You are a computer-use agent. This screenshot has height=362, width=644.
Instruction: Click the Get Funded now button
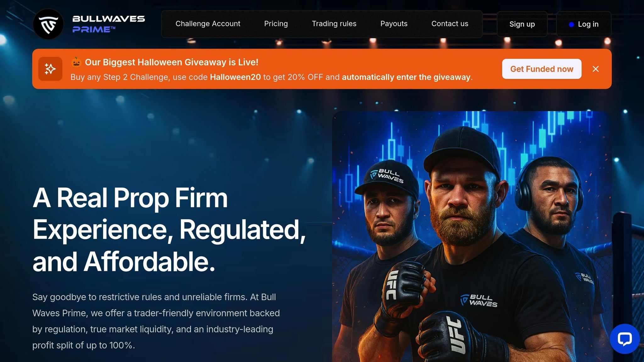click(x=541, y=69)
